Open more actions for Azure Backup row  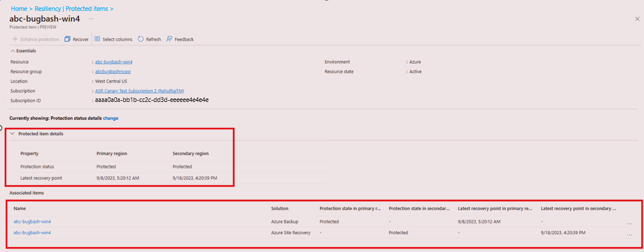(x=629, y=224)
